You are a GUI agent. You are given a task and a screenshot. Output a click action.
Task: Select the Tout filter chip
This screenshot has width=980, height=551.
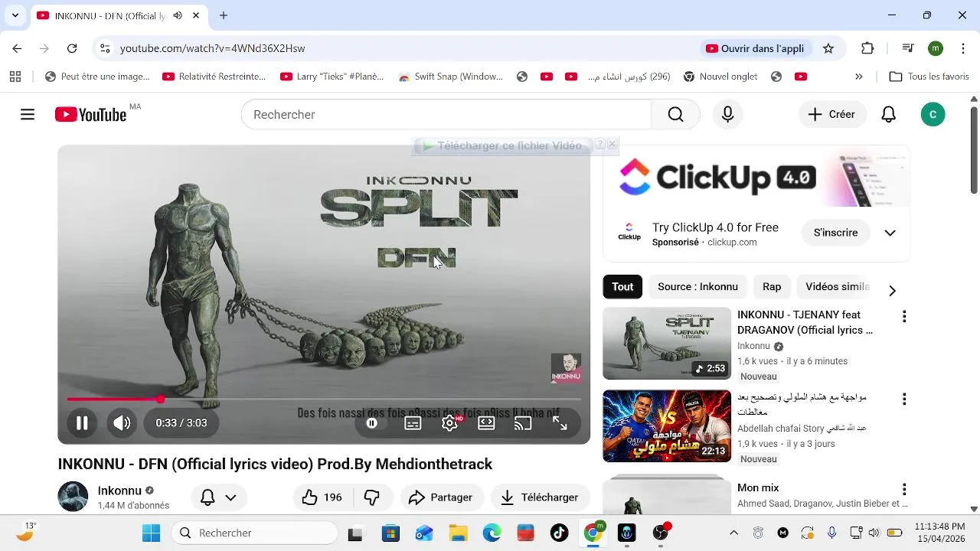tap(622, 287)
